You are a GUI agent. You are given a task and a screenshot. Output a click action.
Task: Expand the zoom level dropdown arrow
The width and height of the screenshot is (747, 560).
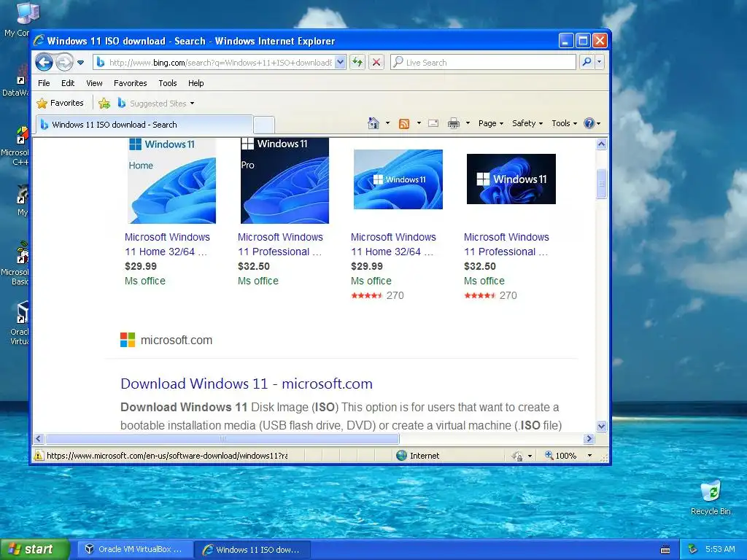point(589,456)
